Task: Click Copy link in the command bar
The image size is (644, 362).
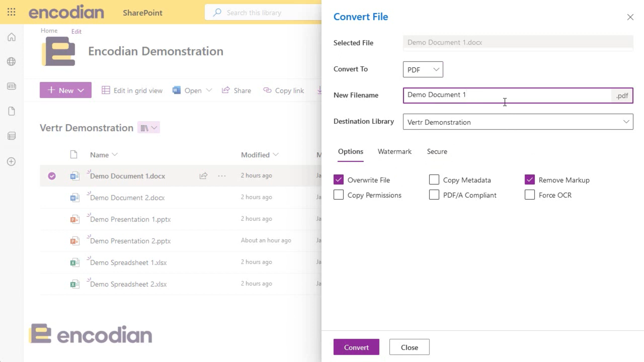Action: pyautogui.click(x=284, y=90)
